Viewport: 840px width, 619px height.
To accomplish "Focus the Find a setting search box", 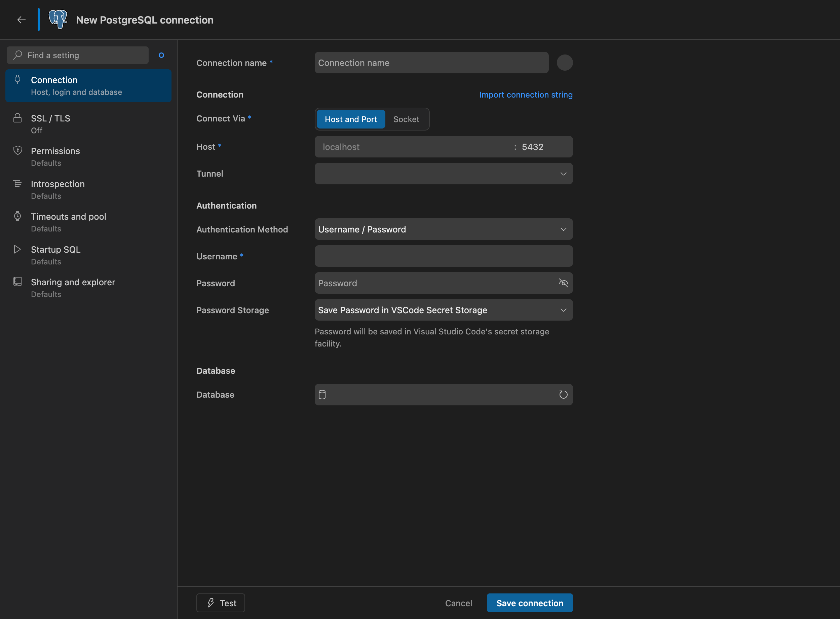I will (x=78, y=55).
